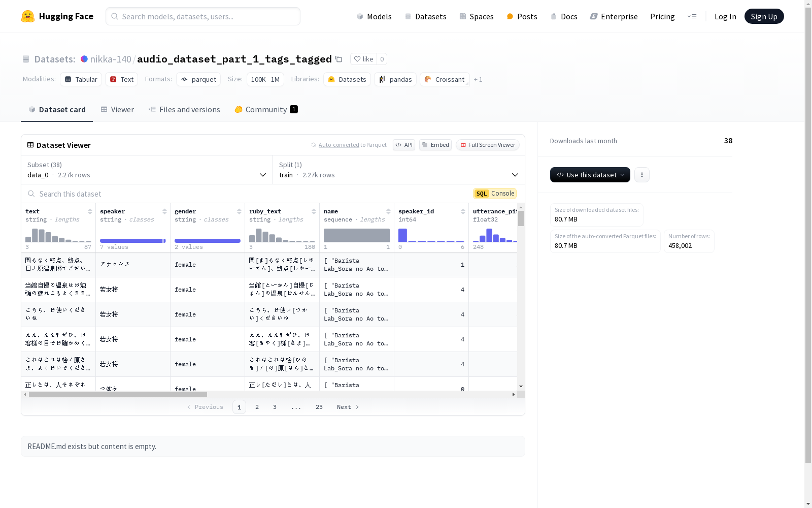Go to Datasets in top navigation
This screenshot has height=508, width=812.
tap(425, 16)
